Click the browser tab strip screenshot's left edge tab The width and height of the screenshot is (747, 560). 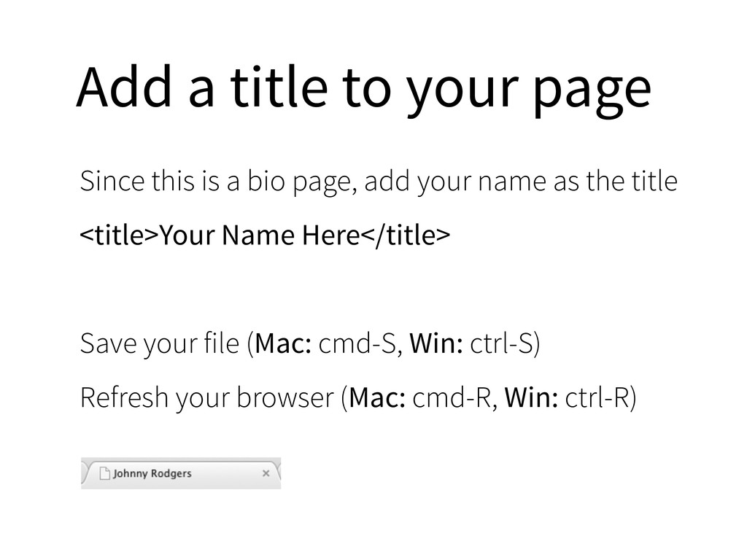coord(85,473)
